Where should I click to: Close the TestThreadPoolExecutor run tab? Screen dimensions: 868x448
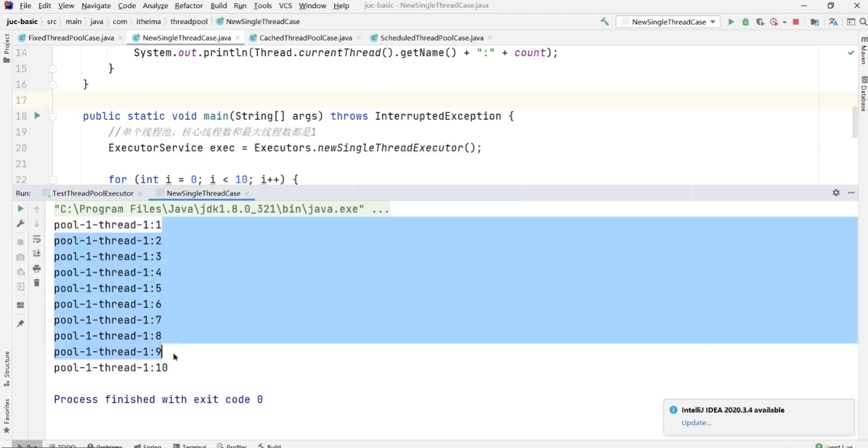(140, 193)
